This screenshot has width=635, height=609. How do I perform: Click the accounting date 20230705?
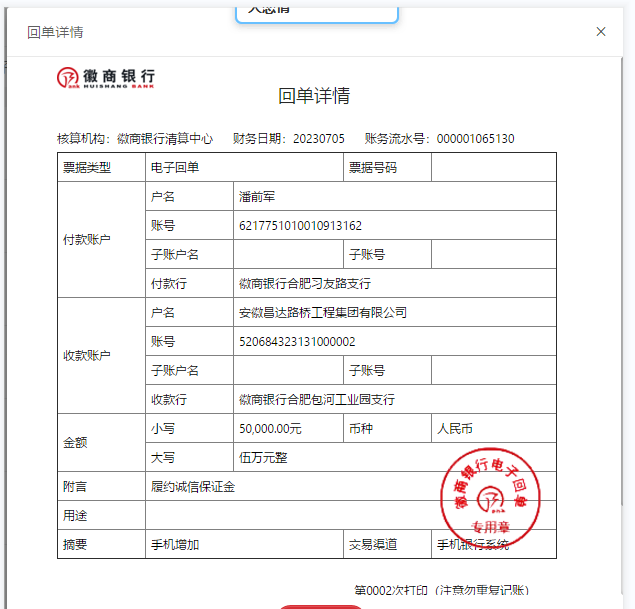pyautogui.click(x=318, y=139)
